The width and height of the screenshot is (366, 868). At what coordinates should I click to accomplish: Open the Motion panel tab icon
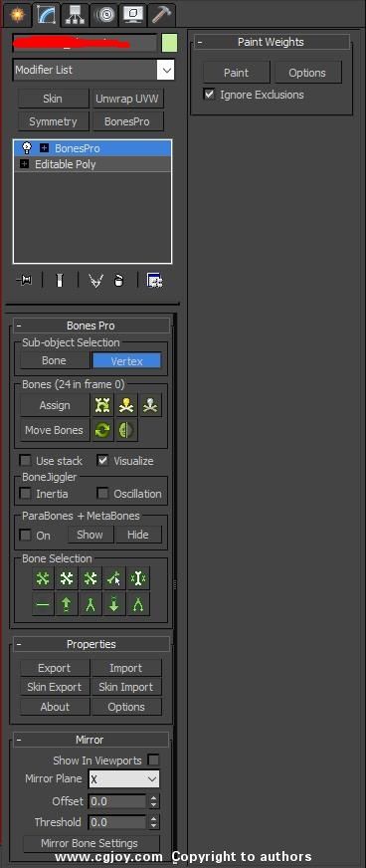pos(104,15)
